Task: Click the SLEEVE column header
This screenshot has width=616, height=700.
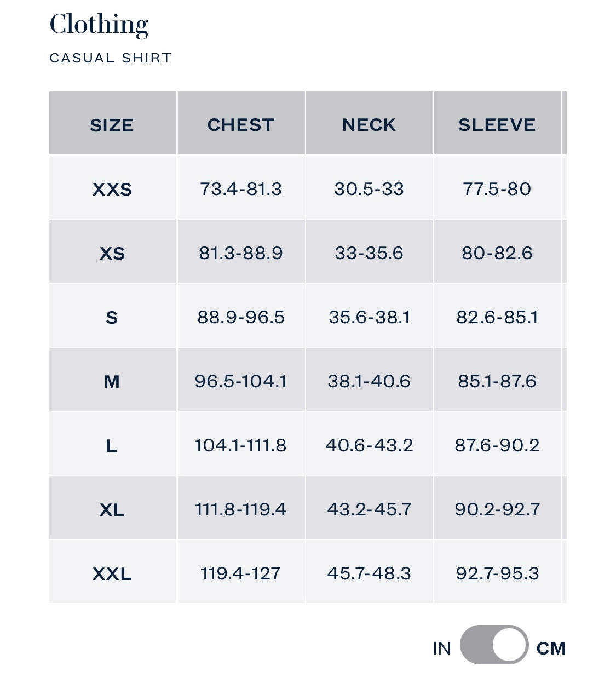Action: coord(497,125)
